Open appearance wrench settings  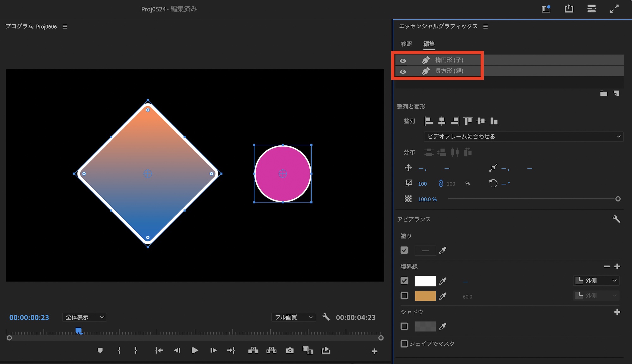pos(616,219)
